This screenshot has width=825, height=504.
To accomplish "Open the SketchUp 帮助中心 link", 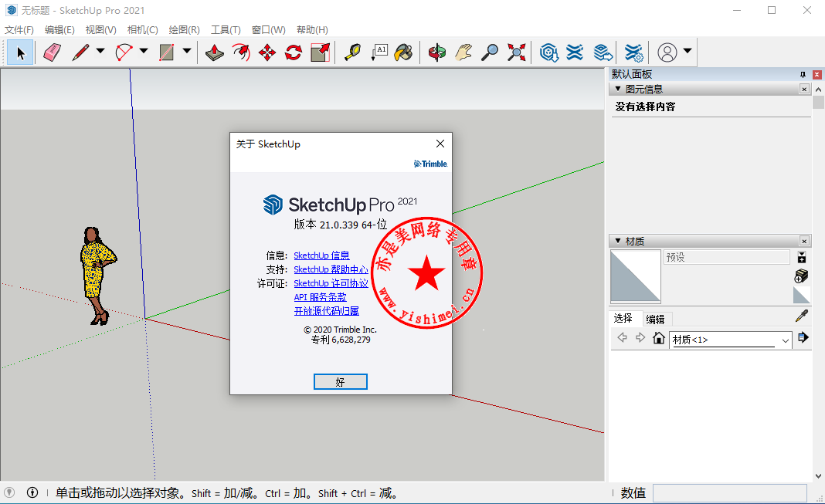I will point(331,269).
